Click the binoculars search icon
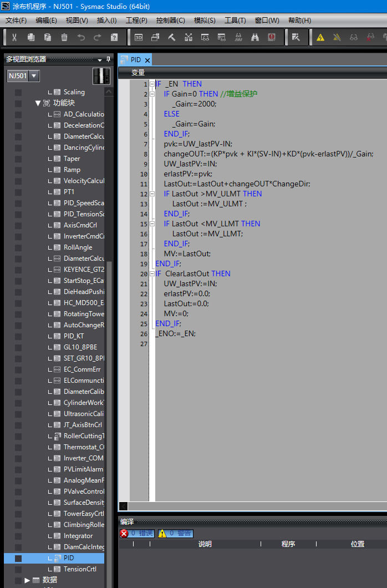The image size is (387, 588). (x=255, y=38)
